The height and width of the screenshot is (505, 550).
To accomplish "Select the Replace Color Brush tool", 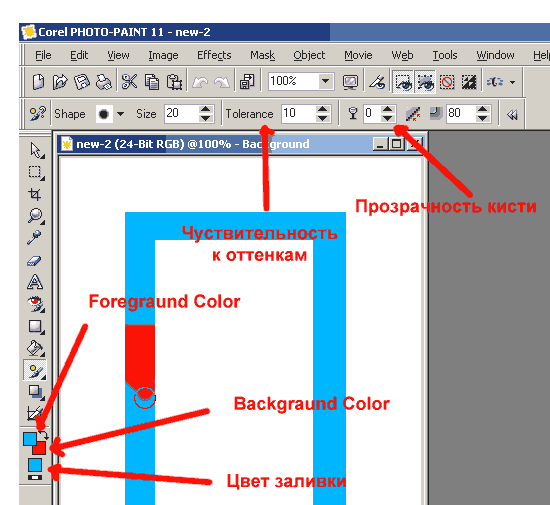I will click(x=35, y=370).
